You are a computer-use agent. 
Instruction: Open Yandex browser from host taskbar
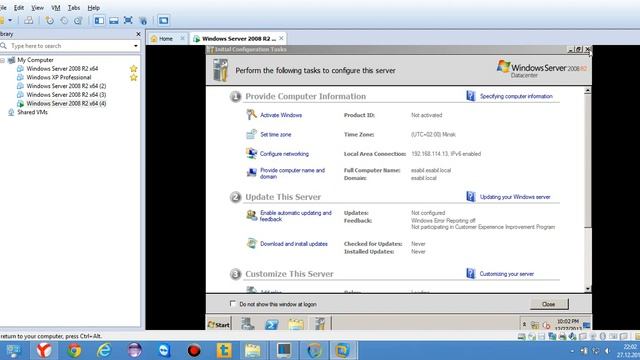(44, 350)
